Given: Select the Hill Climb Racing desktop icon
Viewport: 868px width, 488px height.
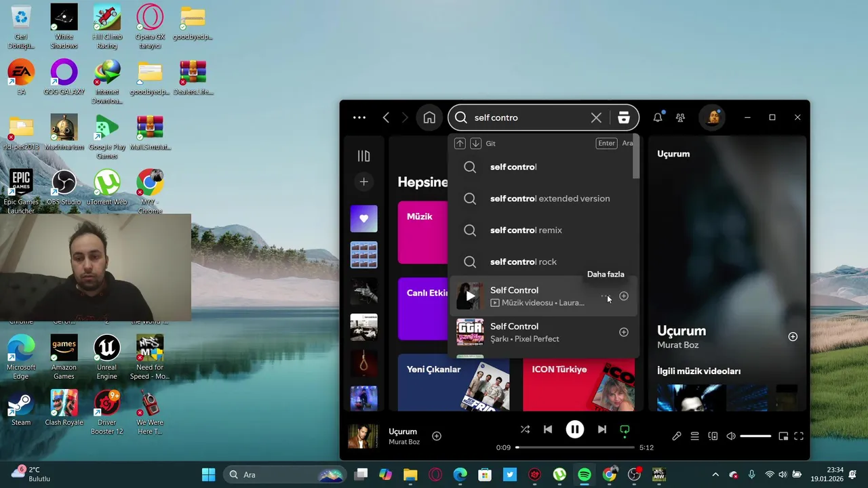Looking at the screenshot, I should (x=106, y=26).
